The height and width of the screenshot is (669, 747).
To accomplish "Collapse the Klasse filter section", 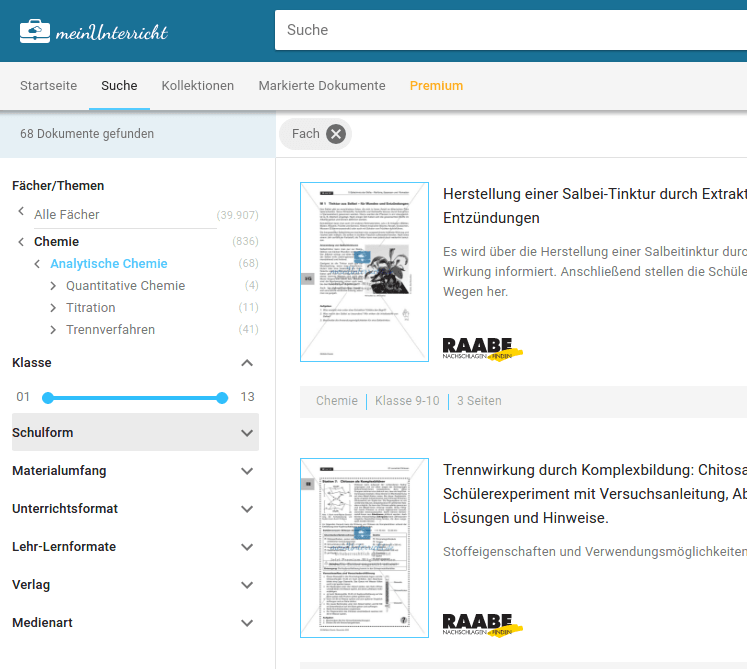I will pyautogui.click(x=247, y=363).
